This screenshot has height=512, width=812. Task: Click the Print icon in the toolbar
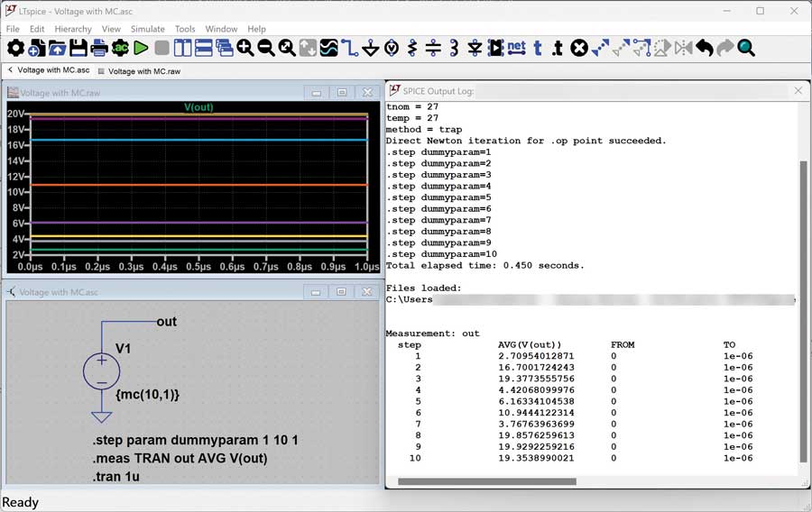99,48
